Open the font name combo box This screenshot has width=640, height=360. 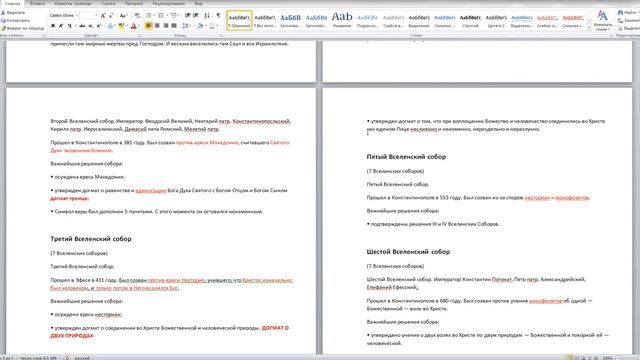(63, 16)
